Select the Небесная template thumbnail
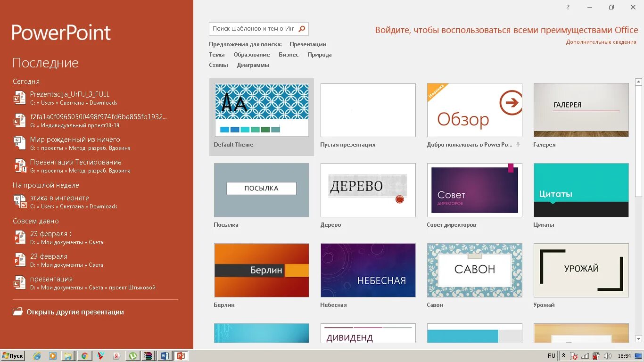 [x=368, y=270]
